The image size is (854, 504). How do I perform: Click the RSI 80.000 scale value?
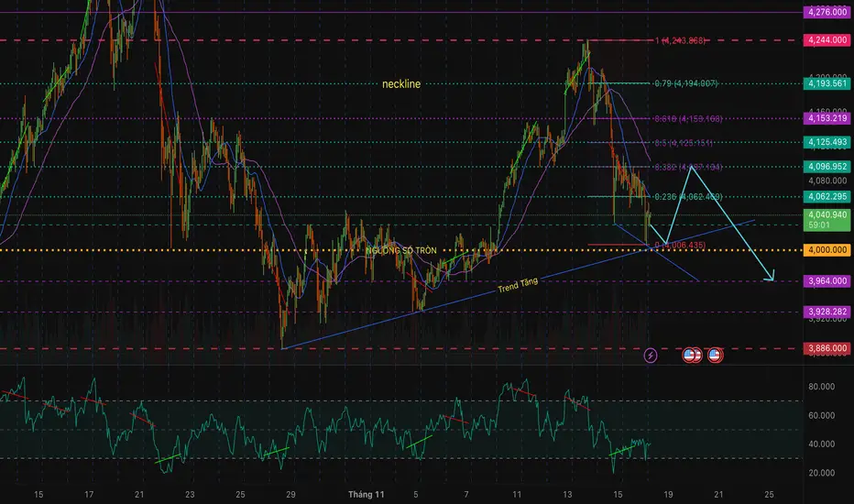pos(821,387)
